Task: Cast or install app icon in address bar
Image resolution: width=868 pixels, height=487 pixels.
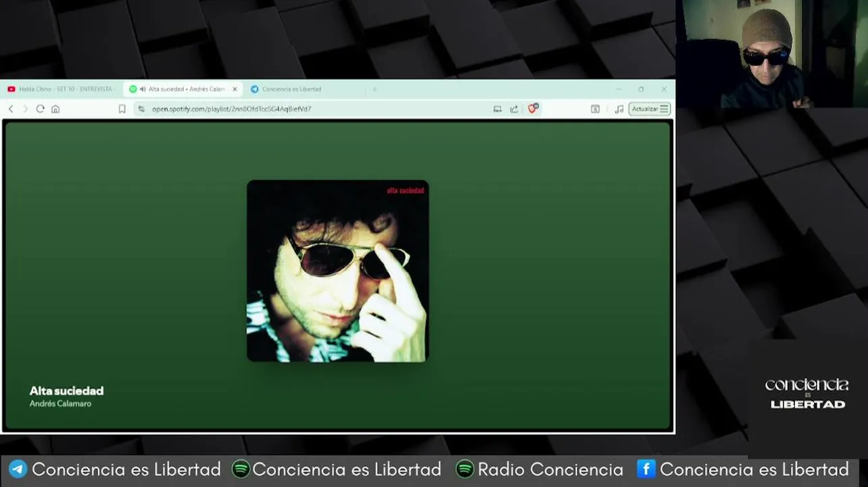Action: 498,109
